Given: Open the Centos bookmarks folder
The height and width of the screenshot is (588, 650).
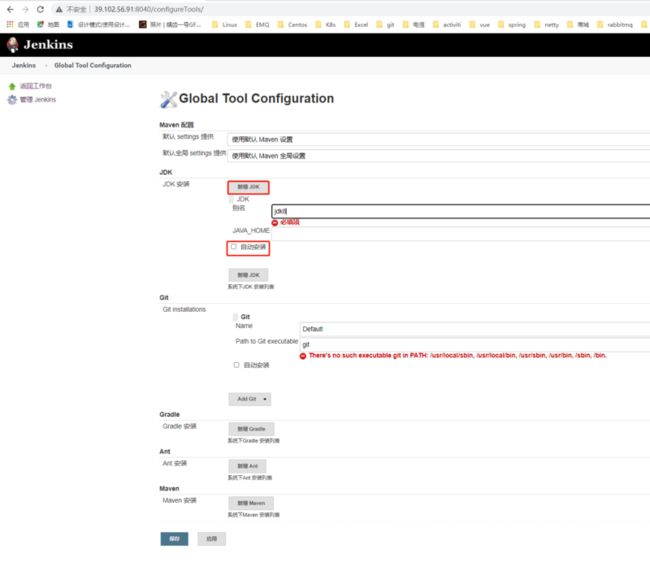Looking at the screenshot, I should [x=292, y=24].
